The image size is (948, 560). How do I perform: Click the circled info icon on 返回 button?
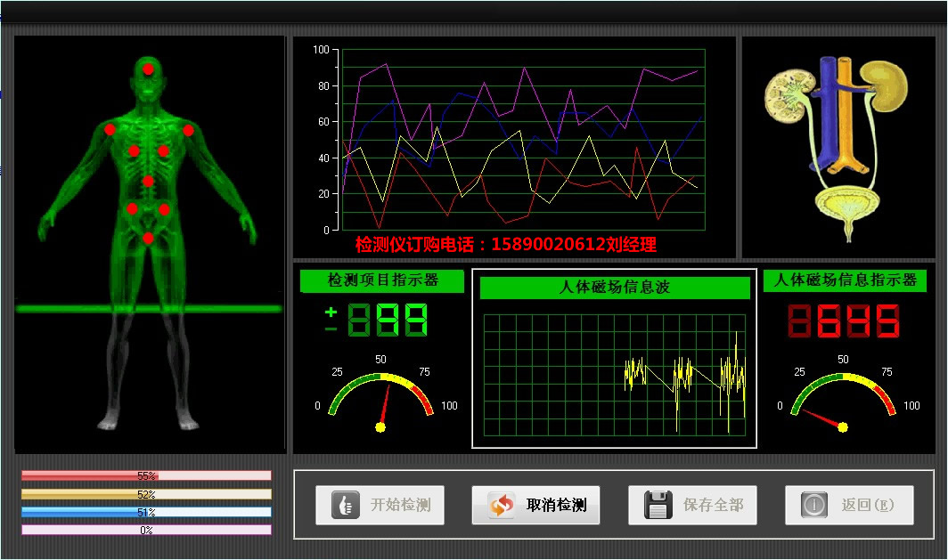(813, 503)
